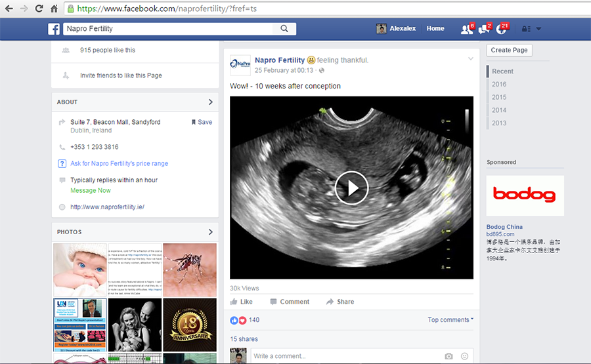The image size is (591, 364).
Task: Reload the page with refresh icon
Action: point(39,9)
